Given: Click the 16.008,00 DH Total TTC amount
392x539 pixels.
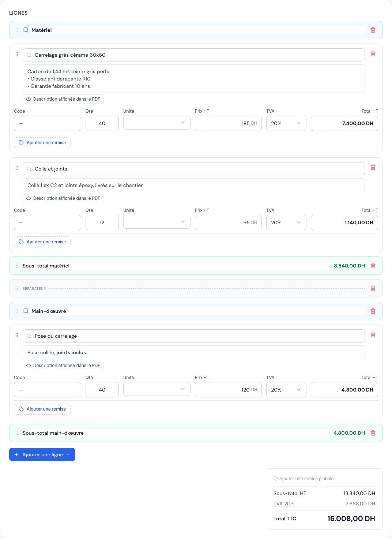Looking at the screenshot, I should pos(351,519).
